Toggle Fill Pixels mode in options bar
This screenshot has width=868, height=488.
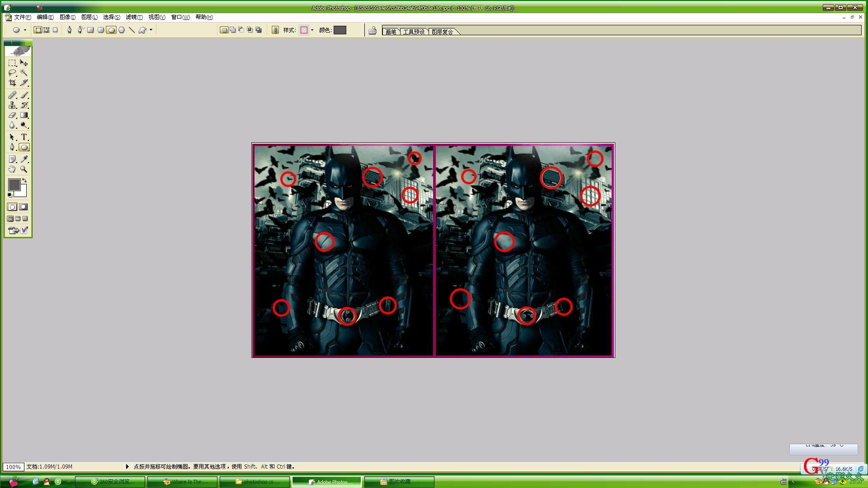[x=55, y=30]
